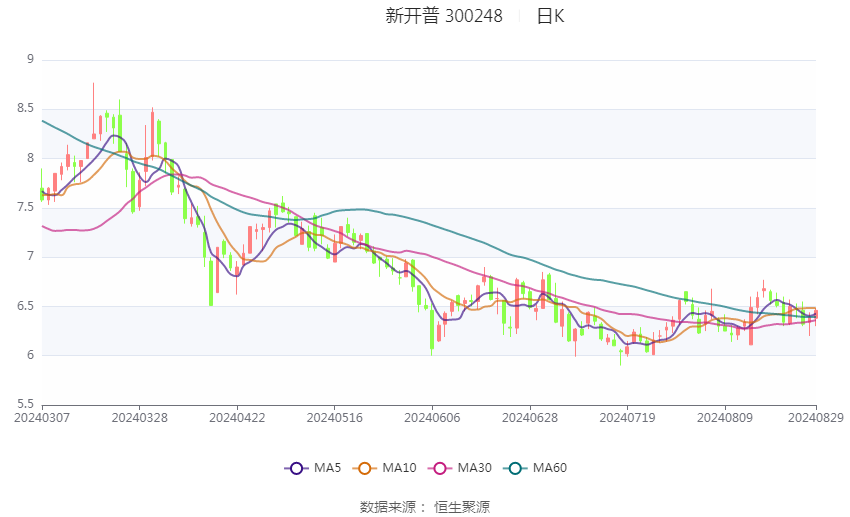
Task: Toggle the MA10 orange legend circle icon
Action: click(365, 468)
